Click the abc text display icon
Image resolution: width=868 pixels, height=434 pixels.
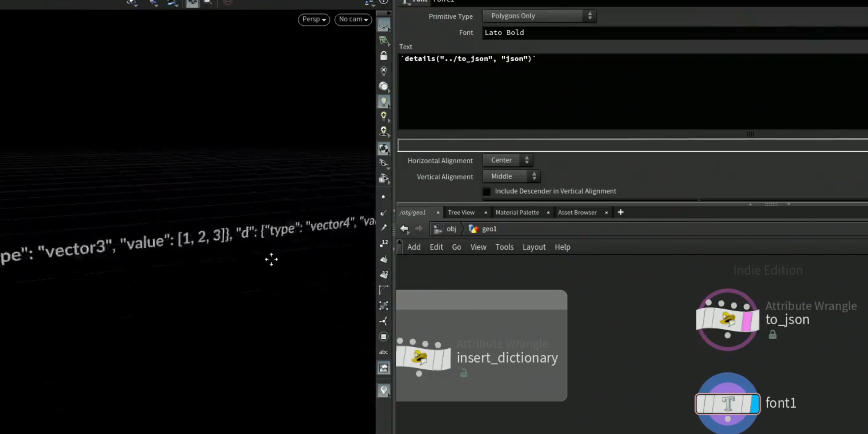click(x=383, y=352)
